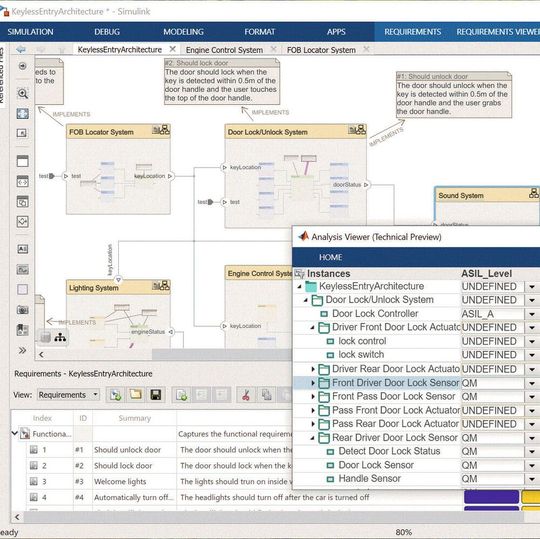Switch to the FOB Locator System tab
Screen dimensions: 540x539
[x=321, y=50]
